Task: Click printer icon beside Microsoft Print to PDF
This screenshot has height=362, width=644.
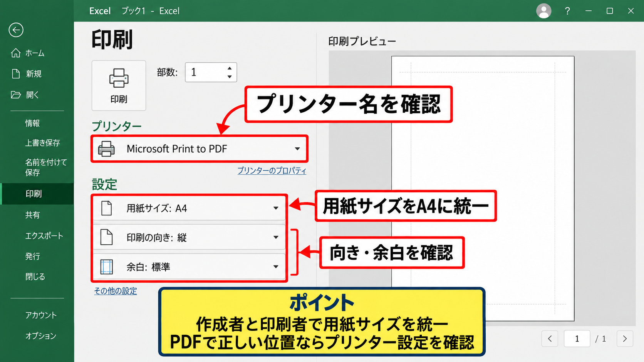Action: (106, 149)
